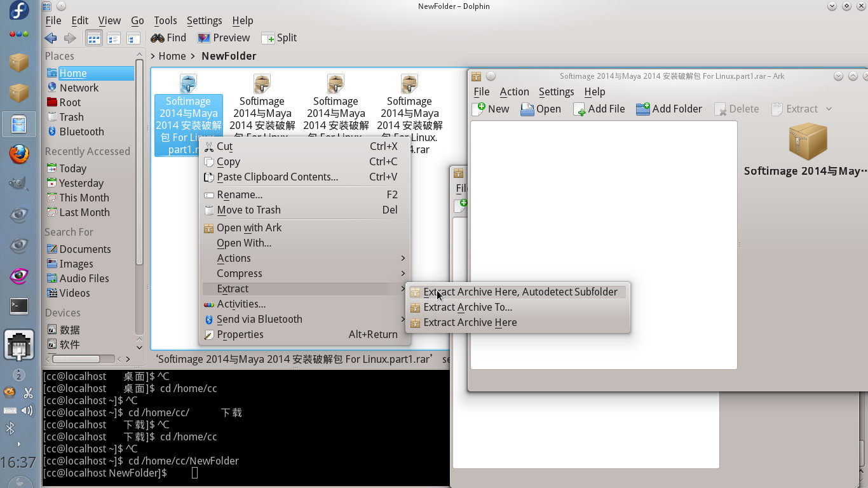Click Home in the breadcrumb path
This screenshot has height=488, width=868.
pyautogui.click(x=172, y=56)
